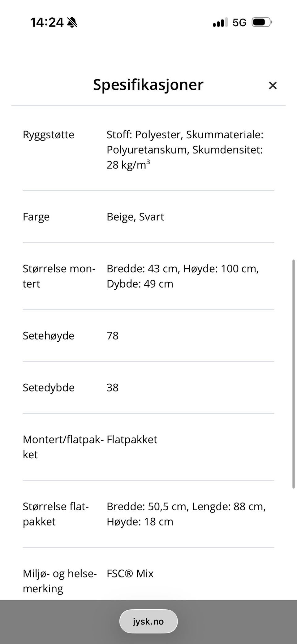Select the Spesifikasjoner heading
The image size is (297, 644).
148,85
